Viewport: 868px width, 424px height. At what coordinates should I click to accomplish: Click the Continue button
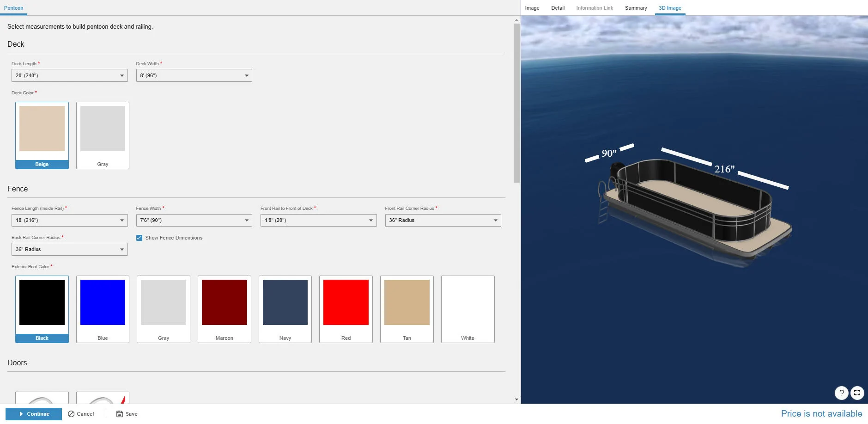(x=34, y=414)
